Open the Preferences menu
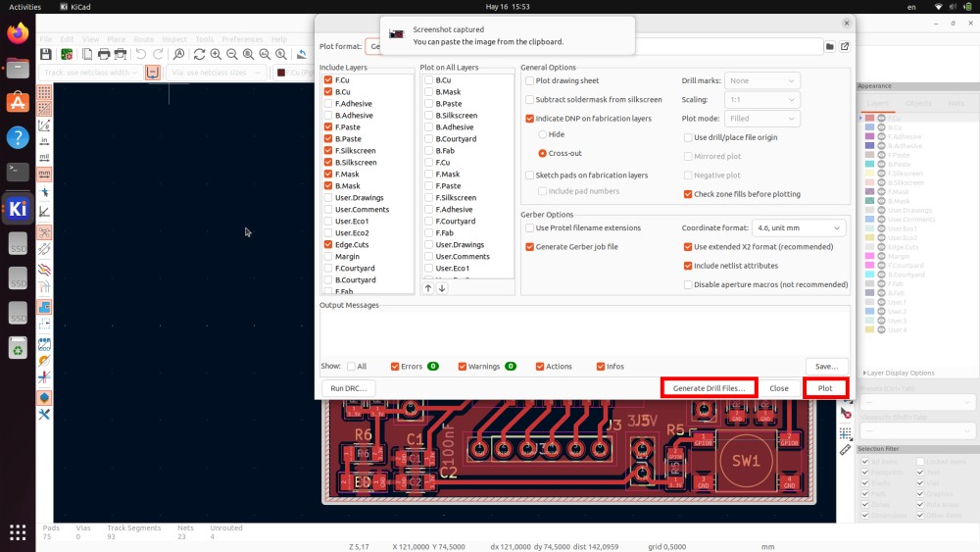The height and width of the screenshot is (552, 980). click(x=242, y=39)
